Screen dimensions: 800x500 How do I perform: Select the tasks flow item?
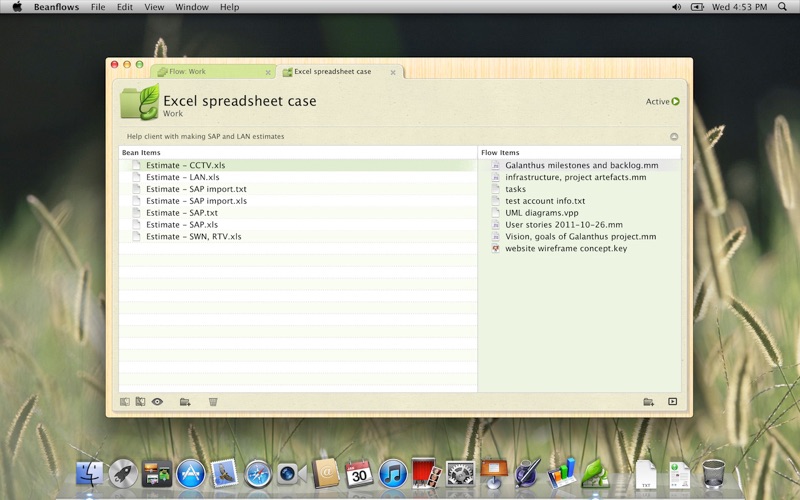click(579, 189)
